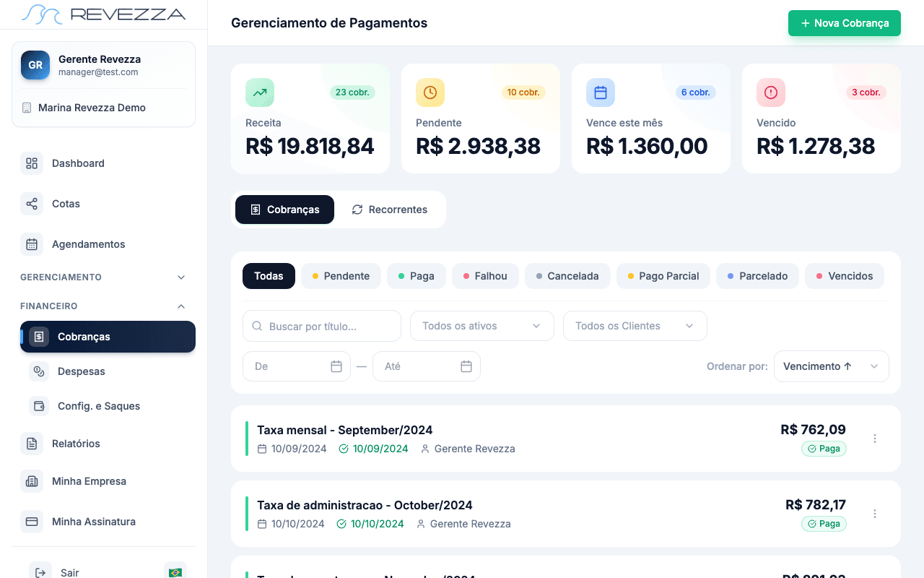Filter charges by Parcelado status
This screenshot has height=578, width=924.
(x=757, y=276)
